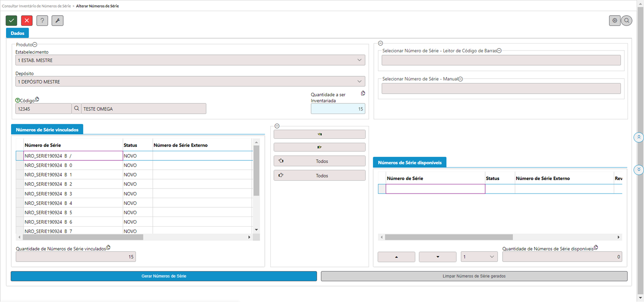Image resolution: width=644 pixels, height=302 pixels.
Task: Click Gerar Números de Série button
Action: [x=164, y=276]
